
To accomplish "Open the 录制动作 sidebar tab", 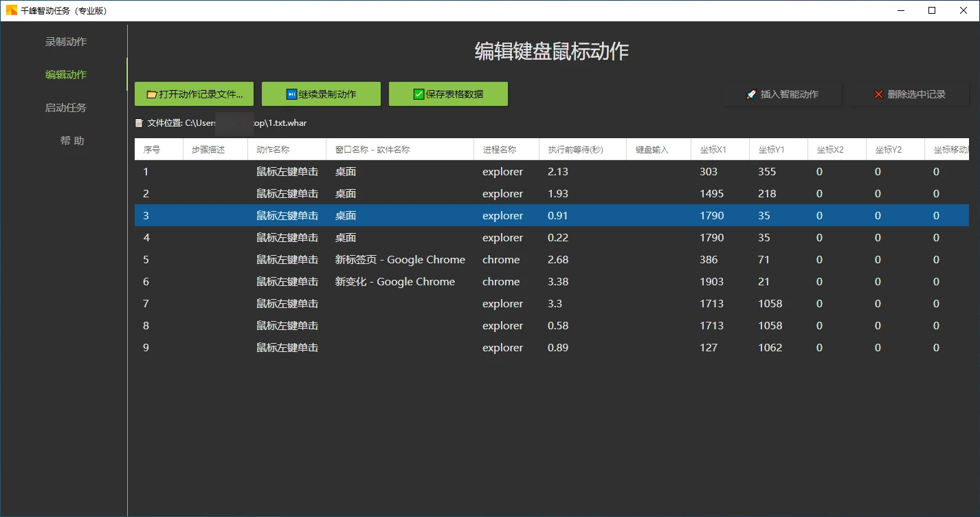I will (x=66, y=42).
